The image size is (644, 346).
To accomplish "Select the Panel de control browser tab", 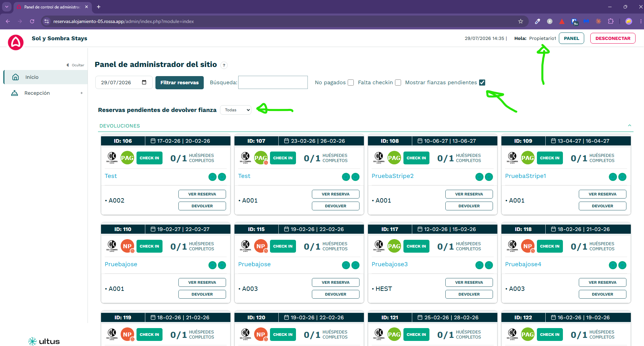I will (x=52, y=7).
